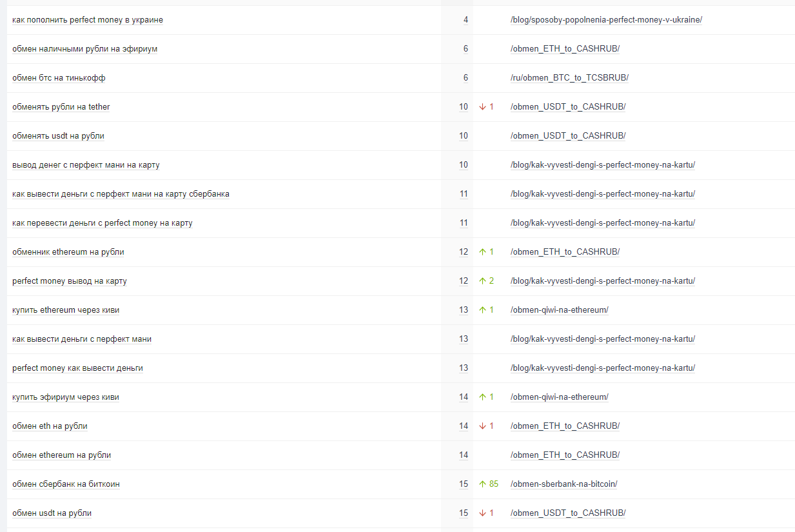Select keyword "купить эфириум через киви"
This screenshot has height=532, width=795.
(66, 397)
